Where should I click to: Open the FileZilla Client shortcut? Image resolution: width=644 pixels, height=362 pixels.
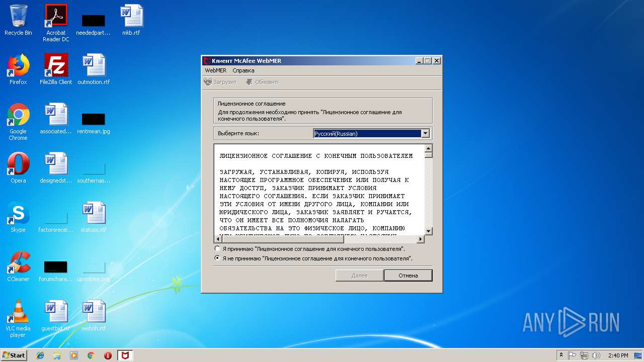click(56, 69)
